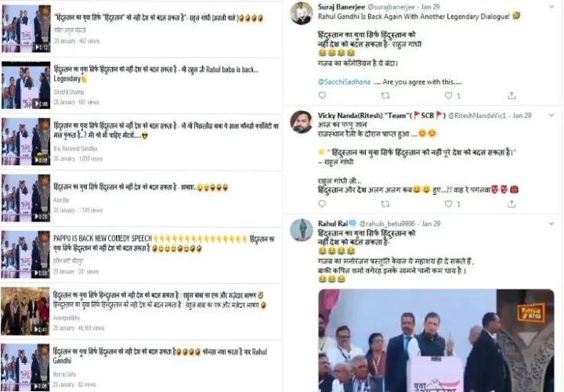Like Suraj Banerjee's tweet

[448, 95]
